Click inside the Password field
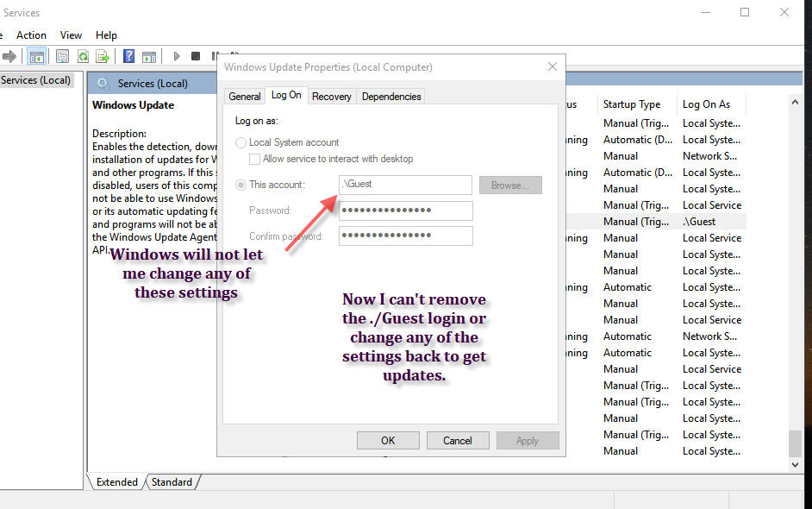Screen dimensions: 812x509 [x=405, y=211]
